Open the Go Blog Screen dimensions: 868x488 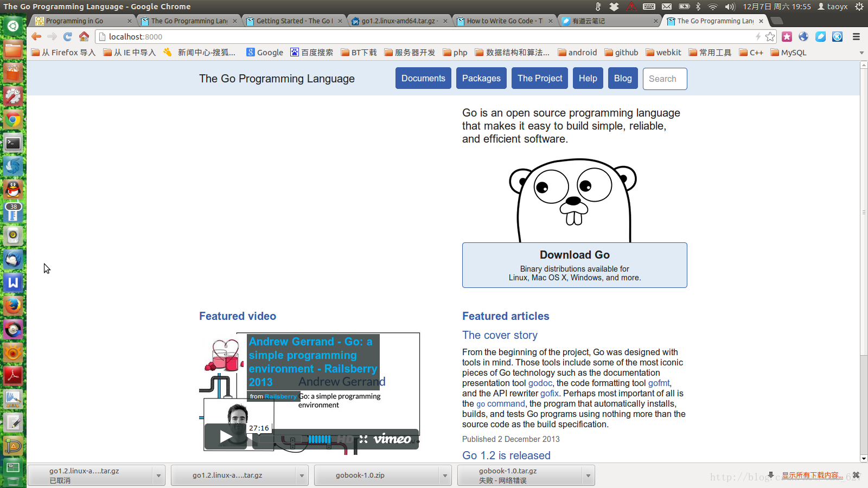coord(623,78)
